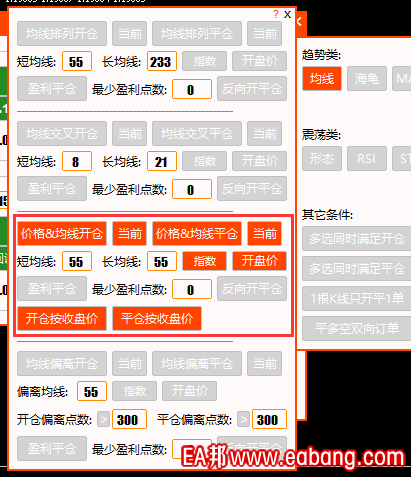Viewport: 411px width, 477px height.
Task: Toggle 开仓按收盘价 button
Action: (x=62, y=319)
